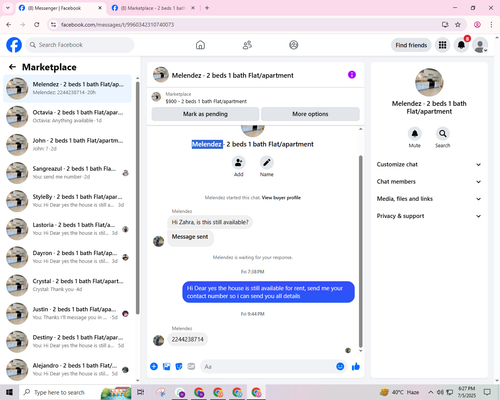
Task: Open Dayron conversation
Action: click(x=67, y=257)
